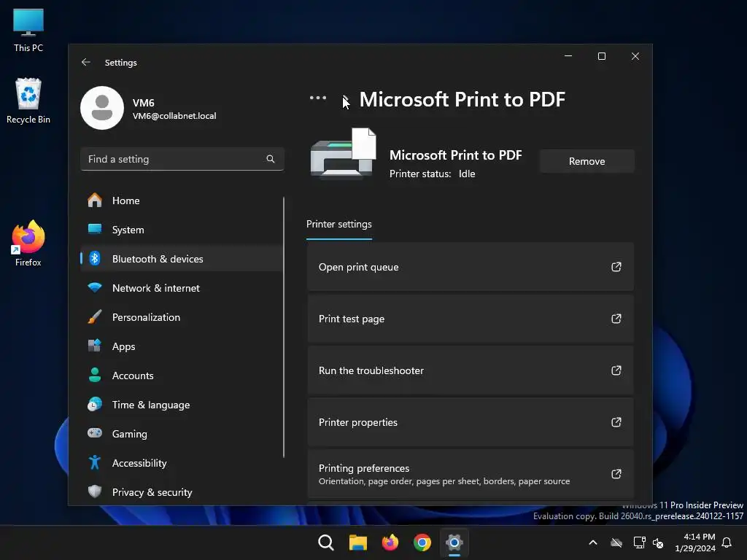Click the printer image thumbnail
Viewport: 747px width, 560px height.
[343, 153]
